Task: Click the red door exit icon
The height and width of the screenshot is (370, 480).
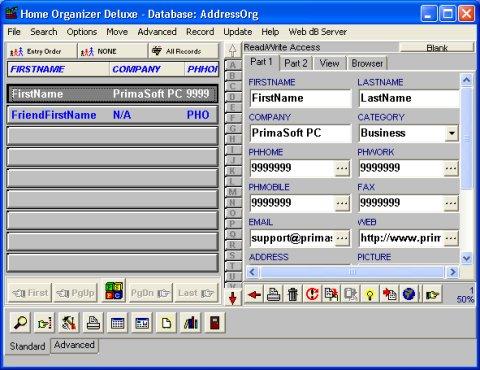Action: click(x=215, y=322)
